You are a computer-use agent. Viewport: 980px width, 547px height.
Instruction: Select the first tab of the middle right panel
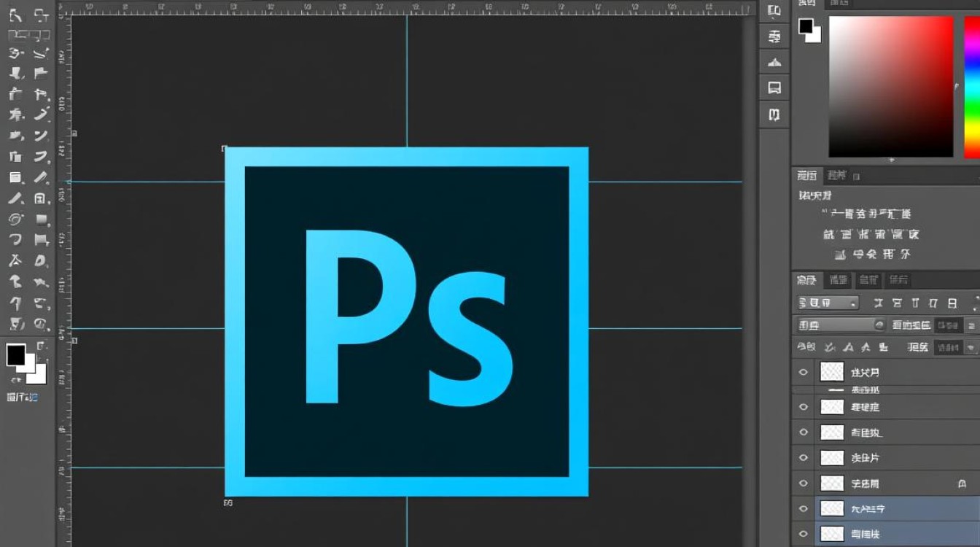(x=806, y=176)
